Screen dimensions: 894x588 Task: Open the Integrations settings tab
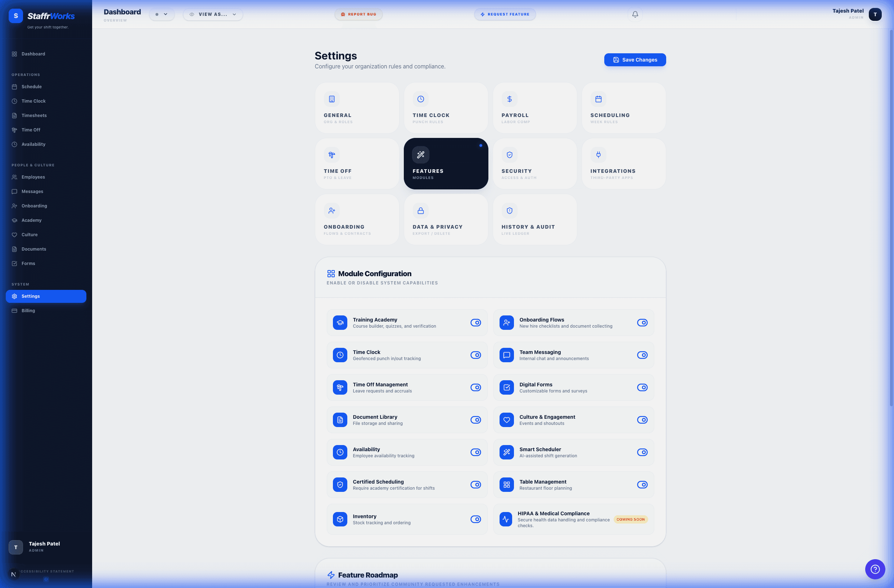click(624, 163)
